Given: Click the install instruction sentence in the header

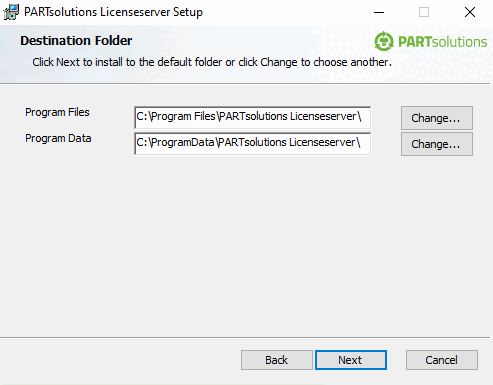Looking at the screenshot, I should 212,62.
